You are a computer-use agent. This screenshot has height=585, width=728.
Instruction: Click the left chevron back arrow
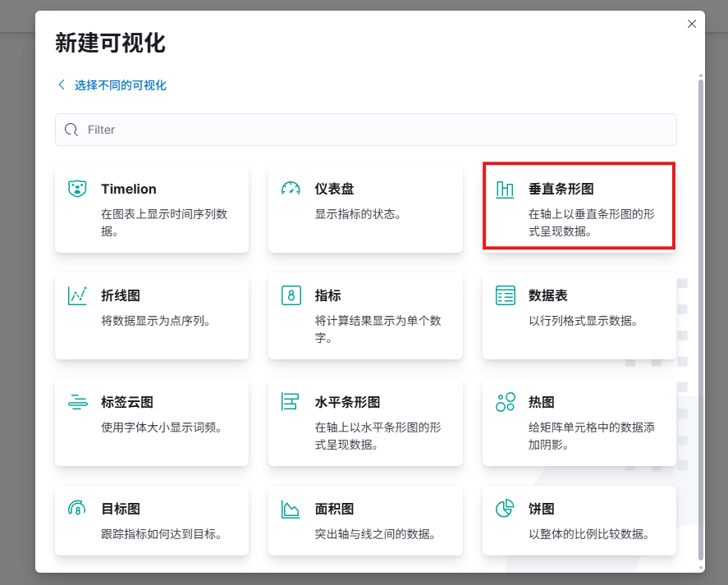[x=61, y=85]
